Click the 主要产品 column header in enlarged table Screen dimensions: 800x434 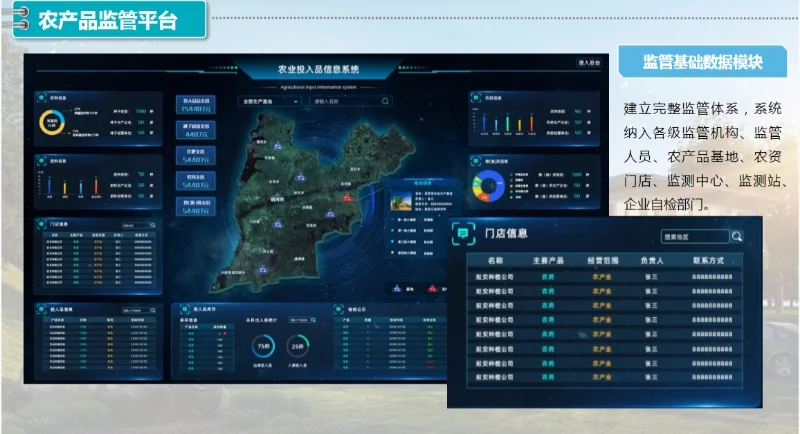pyautogui.click(x=548, y=261)
